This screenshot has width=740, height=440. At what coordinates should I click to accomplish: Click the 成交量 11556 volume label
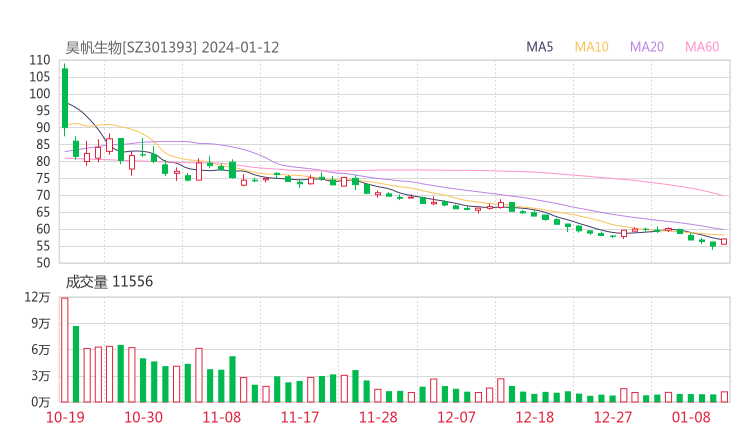coord(109,282)
